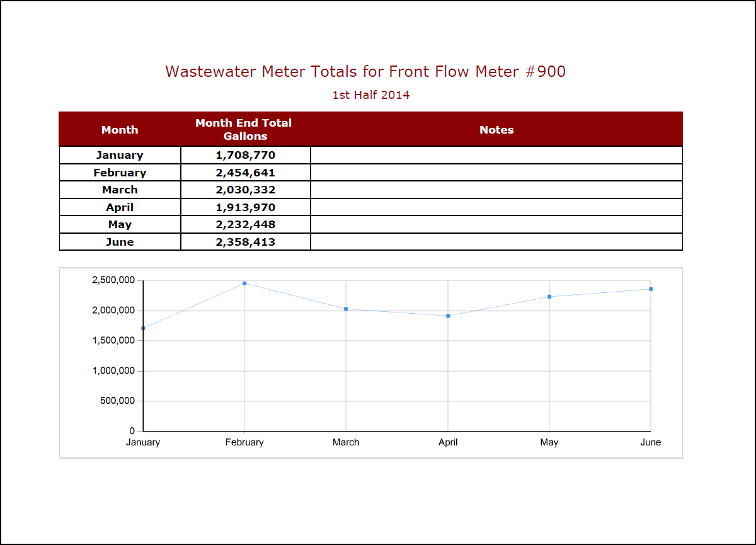Click the Month column header
This screenshot has width=756, height=545.
[x=120, y=130]
